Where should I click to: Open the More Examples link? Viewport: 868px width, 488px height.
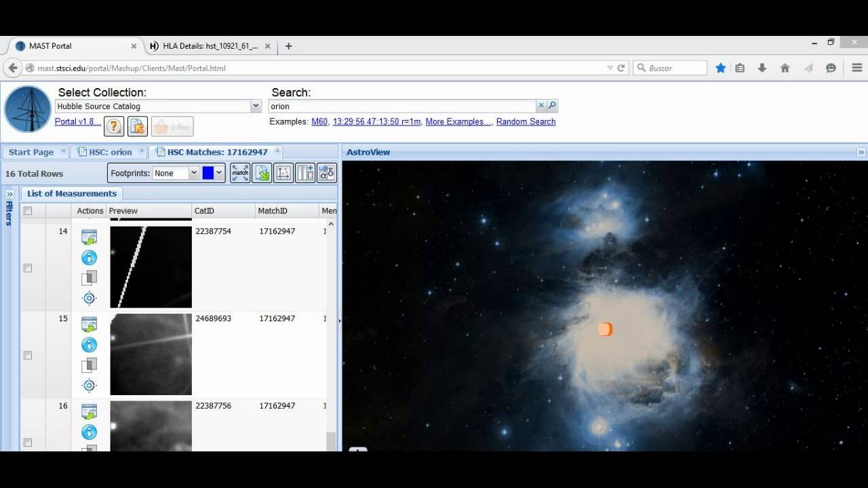point(458,121)
